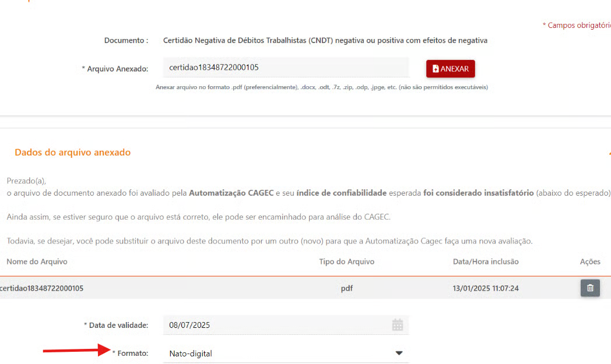Image resolution: width=611 pixels, height=364 pixels.
Task: Click the orange collapse chevron at section right
Action: 609,153
